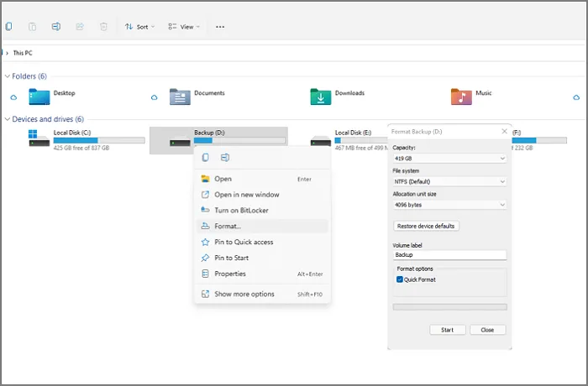Click the Delete trash icon in toolbar
Image resolution: width=588 pixels, height=386 pixels.
tap(103, 27)
